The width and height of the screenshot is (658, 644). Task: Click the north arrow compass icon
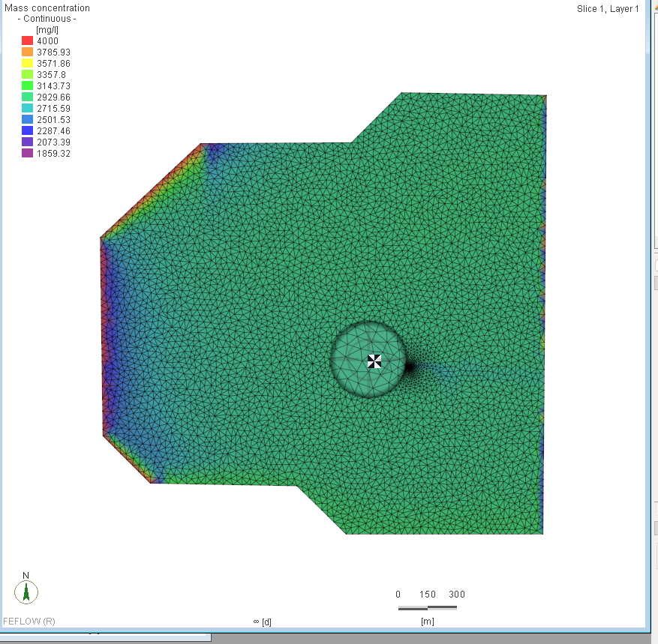click(x=26, y=592)
